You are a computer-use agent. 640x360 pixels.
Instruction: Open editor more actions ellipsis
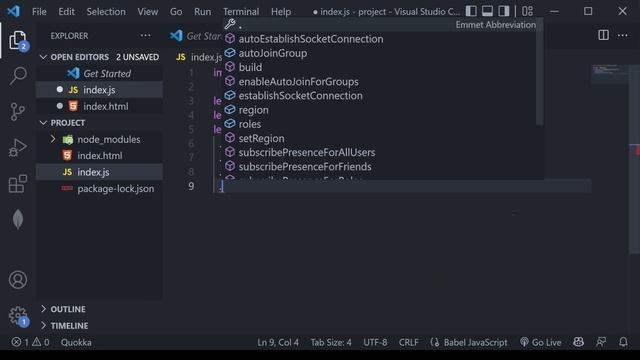[622, 36]
